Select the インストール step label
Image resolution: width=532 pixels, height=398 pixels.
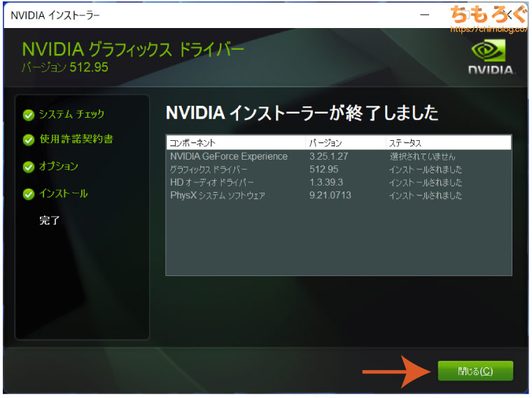(64, 193)
